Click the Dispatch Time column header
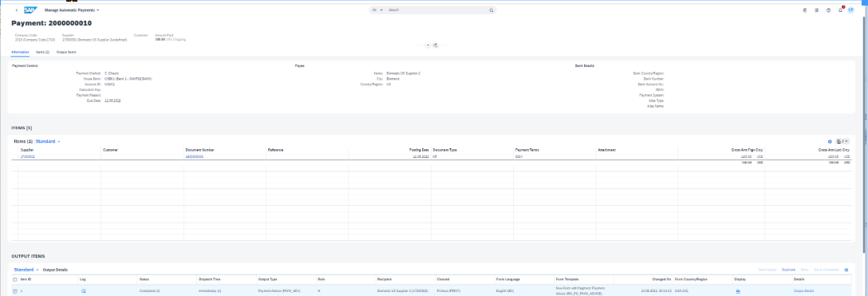 click(209, 279)
